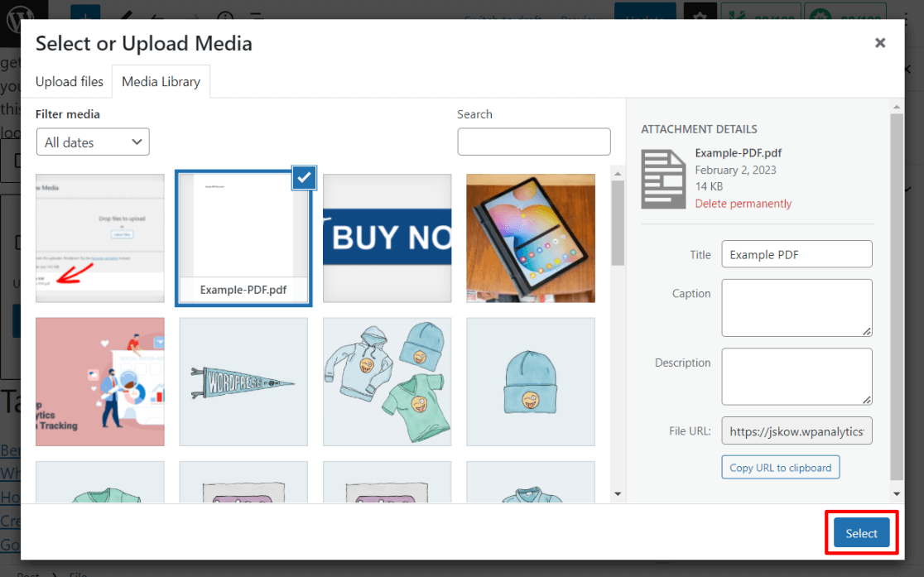Screen dimensions: 924x577
Task: Click inside the Title input
Action: [x=796, y=253]
